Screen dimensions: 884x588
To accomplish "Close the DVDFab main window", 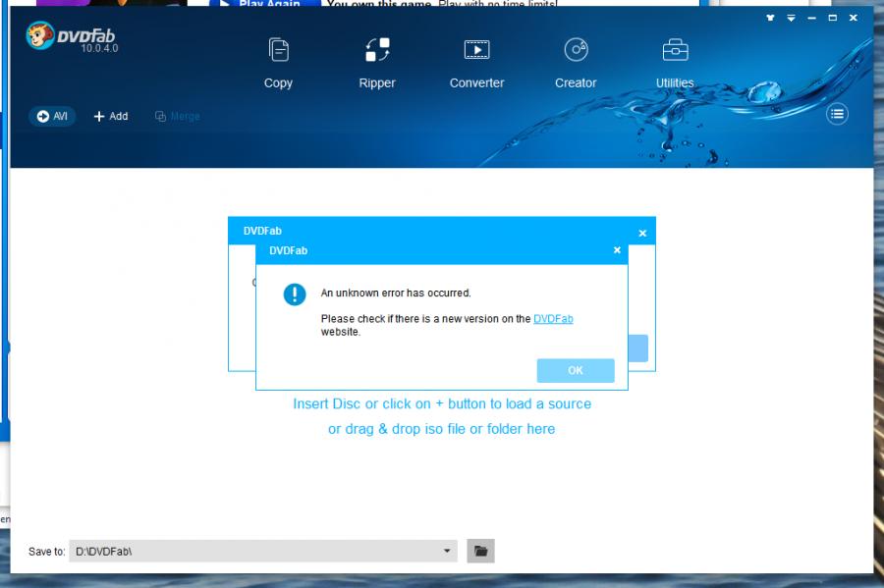I will 854,18.
